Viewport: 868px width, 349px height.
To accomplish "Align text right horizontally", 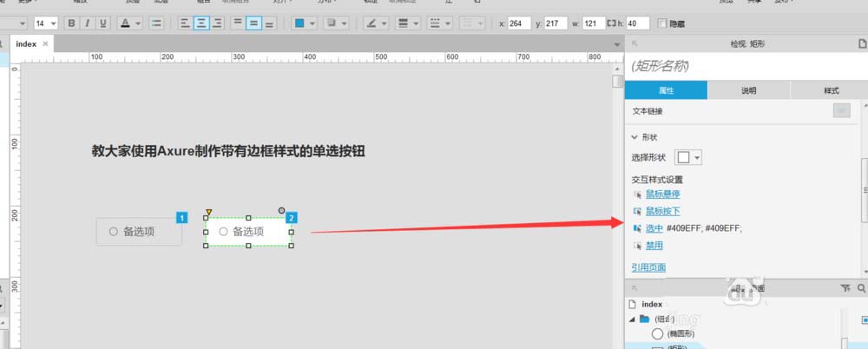I will pyautogui.click(x=217, y=23).
